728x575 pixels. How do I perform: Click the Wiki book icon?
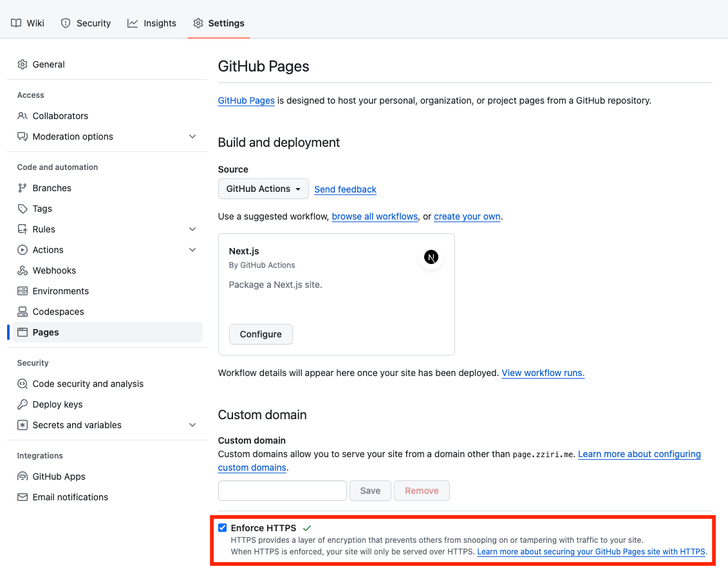16,23
